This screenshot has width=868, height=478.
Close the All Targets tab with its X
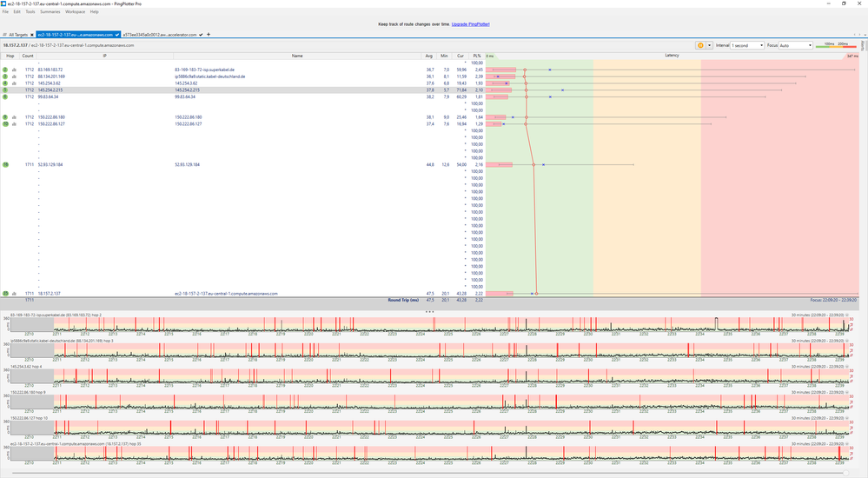tap(31, 35)
